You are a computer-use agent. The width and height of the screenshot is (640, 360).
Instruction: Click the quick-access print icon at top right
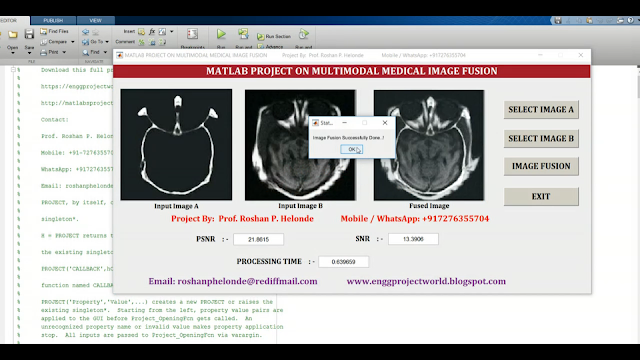620,20
